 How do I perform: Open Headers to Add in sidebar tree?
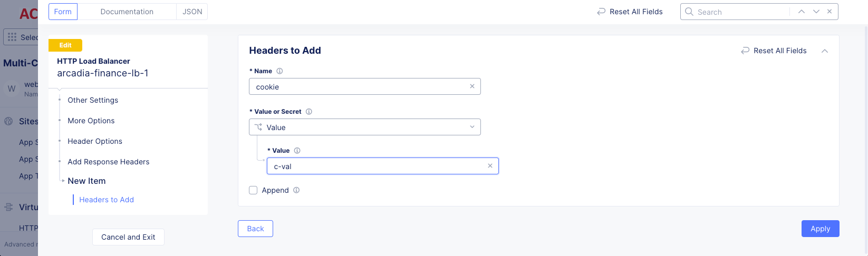point(107,200)
